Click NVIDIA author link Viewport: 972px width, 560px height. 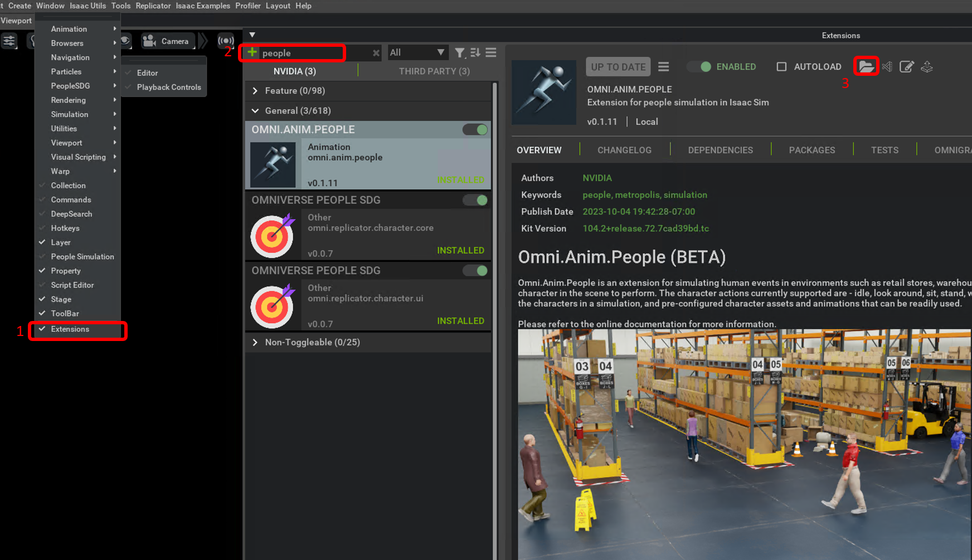coord(597,178)
